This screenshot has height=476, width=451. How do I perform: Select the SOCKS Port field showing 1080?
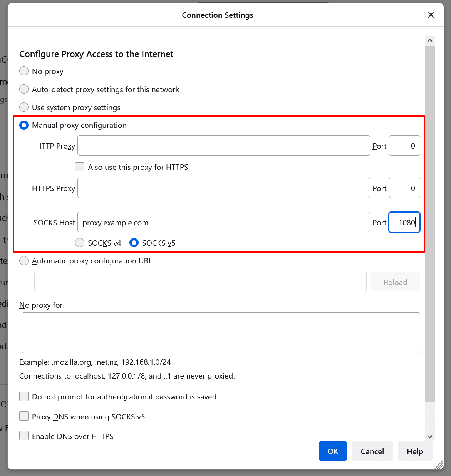click(404, 222)
